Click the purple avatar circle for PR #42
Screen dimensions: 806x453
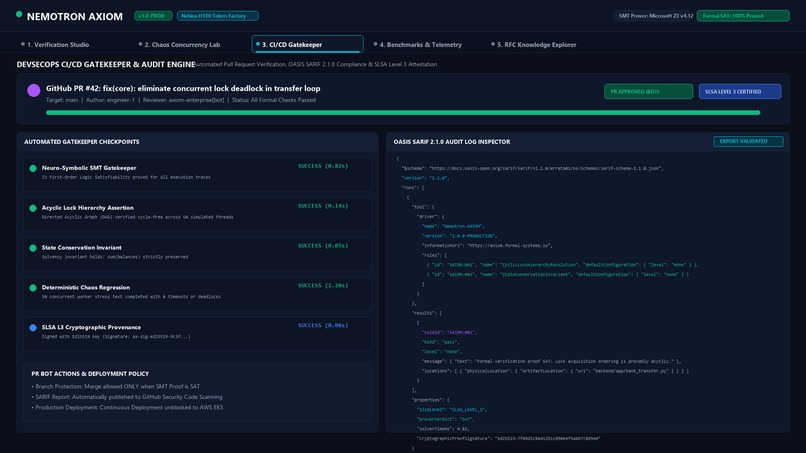(34, 90)
